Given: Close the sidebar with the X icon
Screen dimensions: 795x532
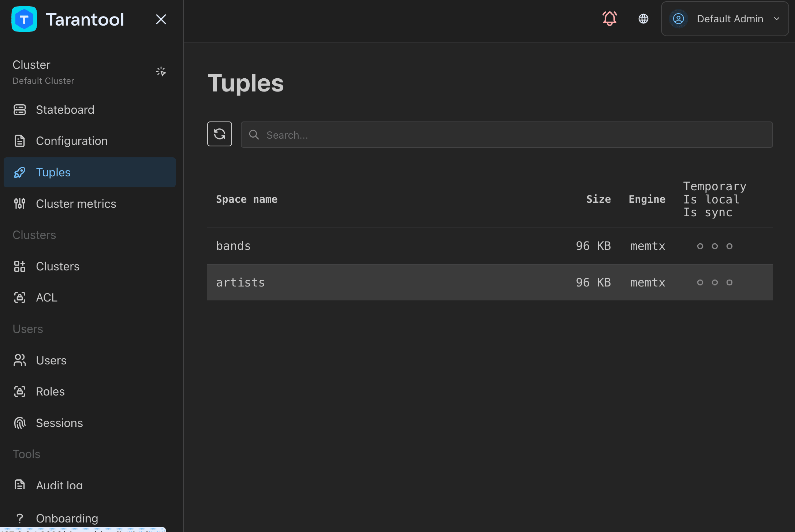Looking at the screenshot, I should pos(161,19).
